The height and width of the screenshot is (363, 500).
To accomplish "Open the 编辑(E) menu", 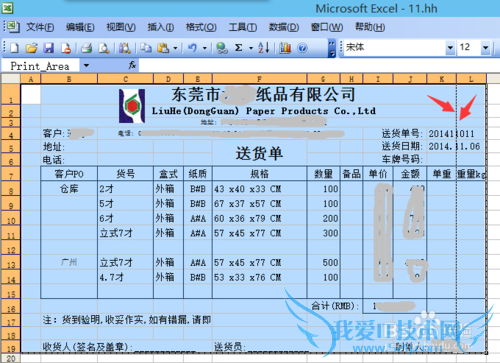I will [80, 27].
